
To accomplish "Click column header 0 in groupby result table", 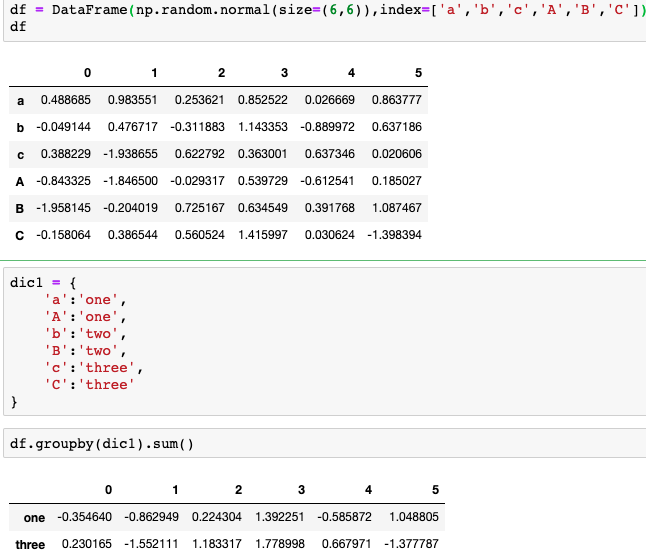I will [x=108, y=490].
